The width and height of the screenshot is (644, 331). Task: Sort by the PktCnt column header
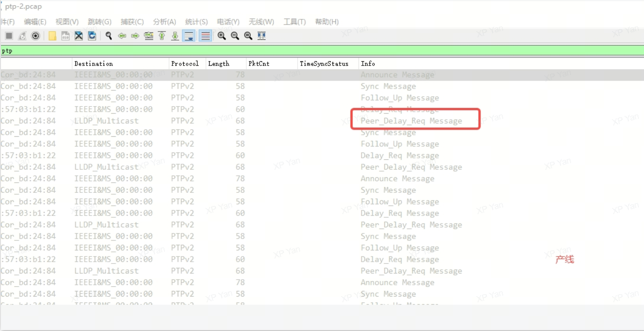pos(272,64)
